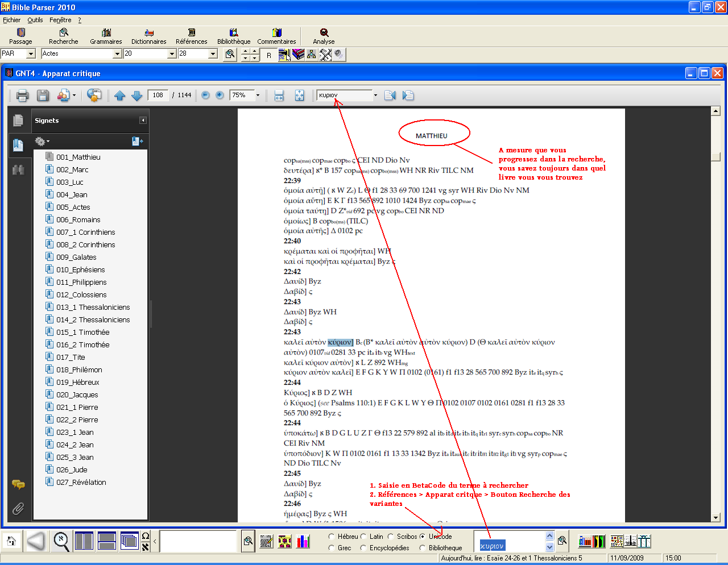The width and height of the screenshot is (728, 565).
Task: Select the two-column layout icon
Action: tap(84, 541)
